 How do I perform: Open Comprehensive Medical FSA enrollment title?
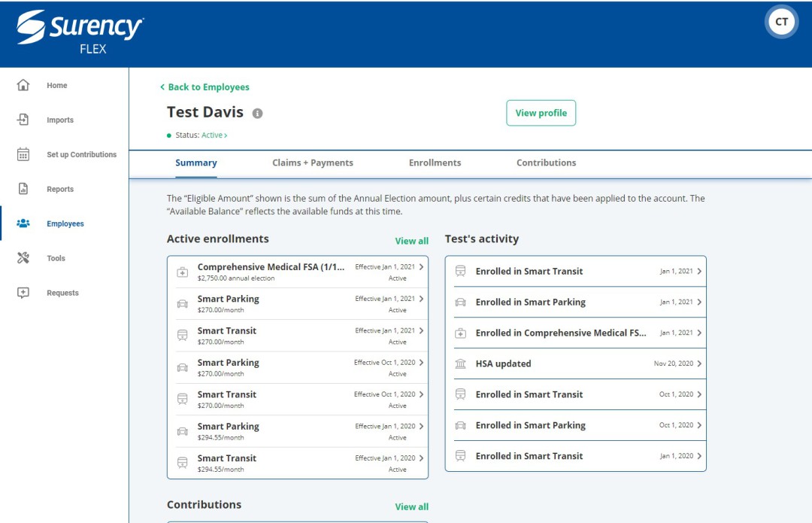(x=271, y=267)
